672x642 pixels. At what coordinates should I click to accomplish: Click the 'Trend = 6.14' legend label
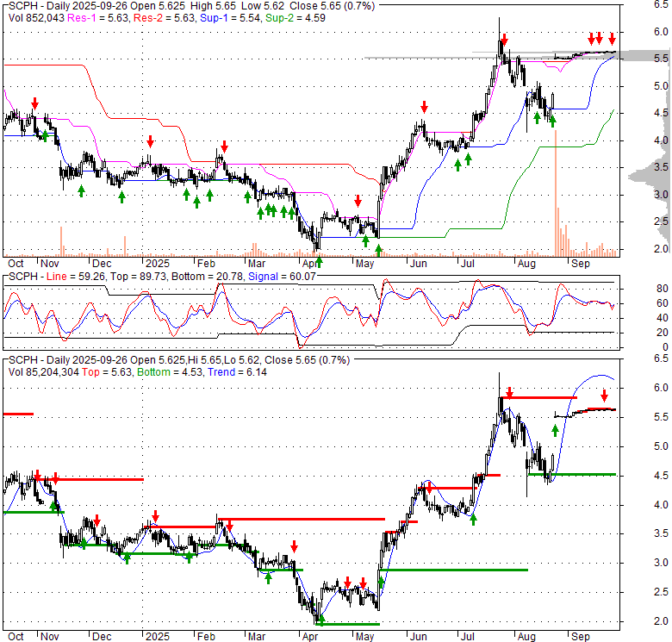click(x=237, y=372)
